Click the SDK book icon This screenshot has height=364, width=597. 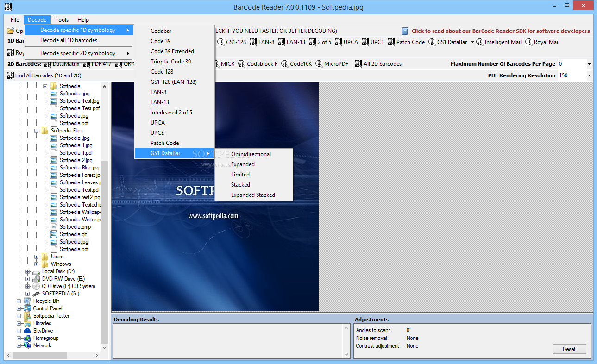tap(405, 31)
